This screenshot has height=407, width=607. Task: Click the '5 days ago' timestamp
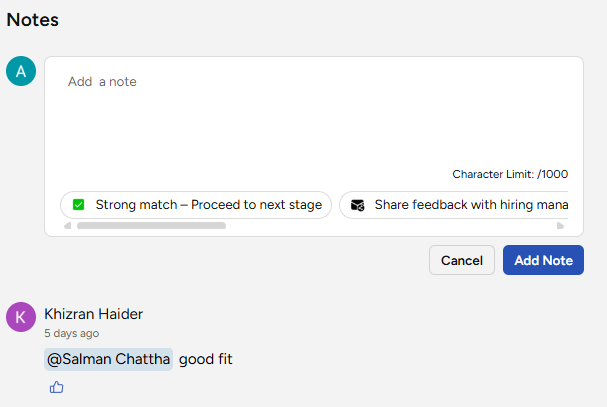[x=71, y=333]
